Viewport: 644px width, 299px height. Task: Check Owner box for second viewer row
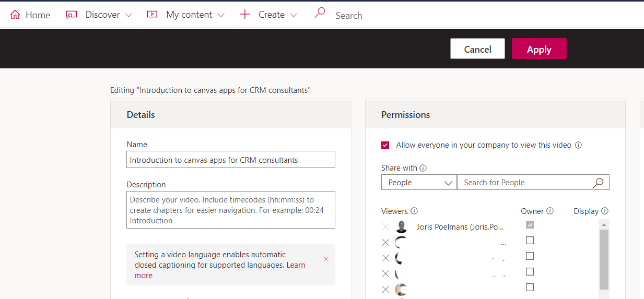point(530,241)
